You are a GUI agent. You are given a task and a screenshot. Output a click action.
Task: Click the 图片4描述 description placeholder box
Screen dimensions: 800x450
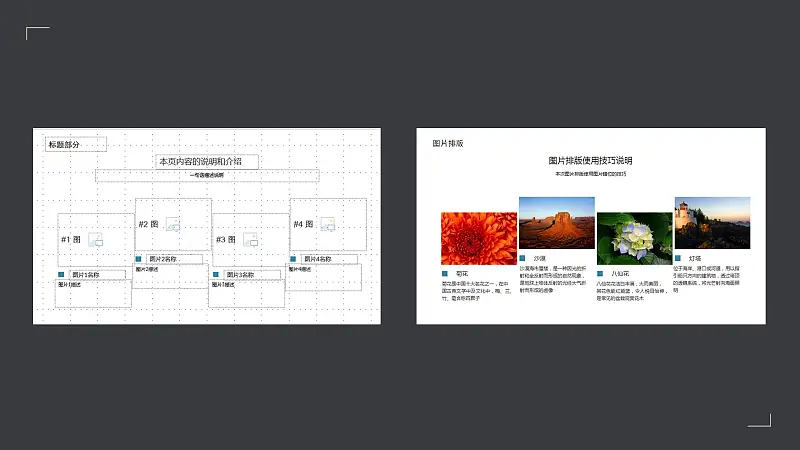point(323,277)
